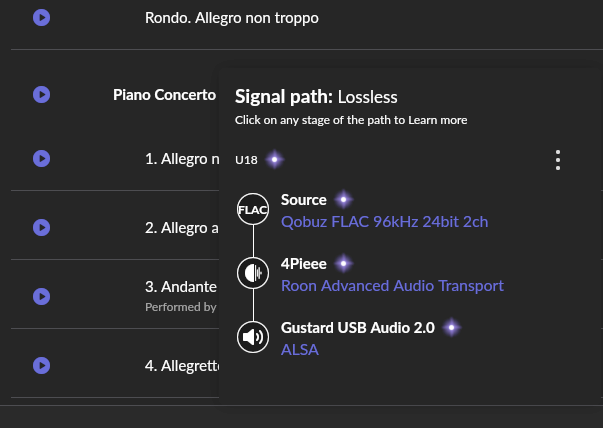Click sparkle beside Gustard USB Audio 2.0
This screenshot has width=603, height=428.
(450, 327)
